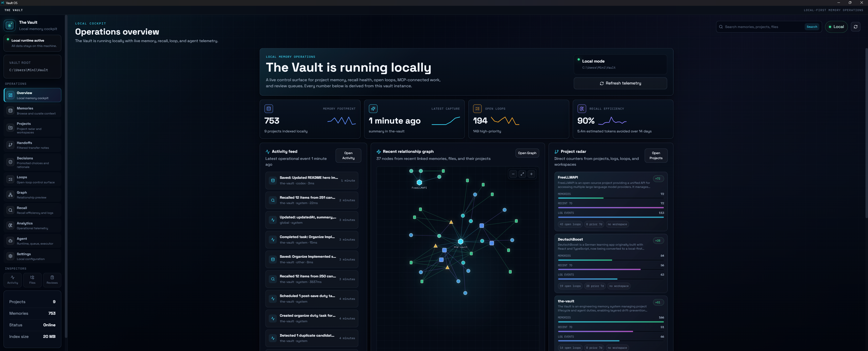The height and width of the screenshot is (351, 868).
Task: Open 'Created organize duty task' entry
Action: pyautogui.click(x=312, y=318)
